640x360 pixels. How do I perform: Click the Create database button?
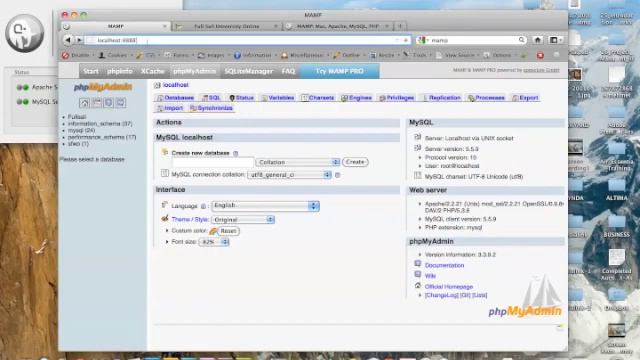coord(355,162)
